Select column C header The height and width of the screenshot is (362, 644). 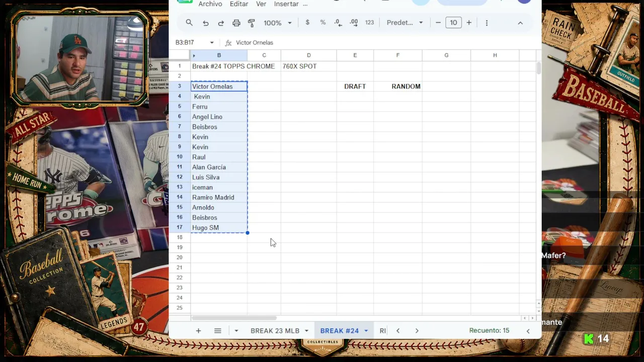tap(264, 55)
